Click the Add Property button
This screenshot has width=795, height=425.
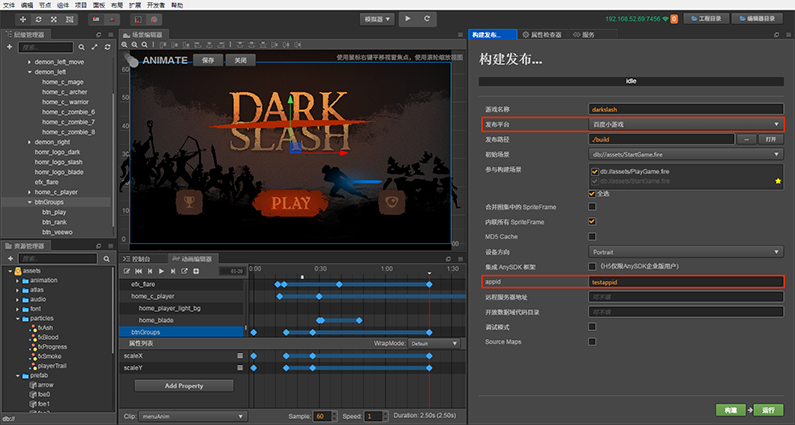click(184, 385)
